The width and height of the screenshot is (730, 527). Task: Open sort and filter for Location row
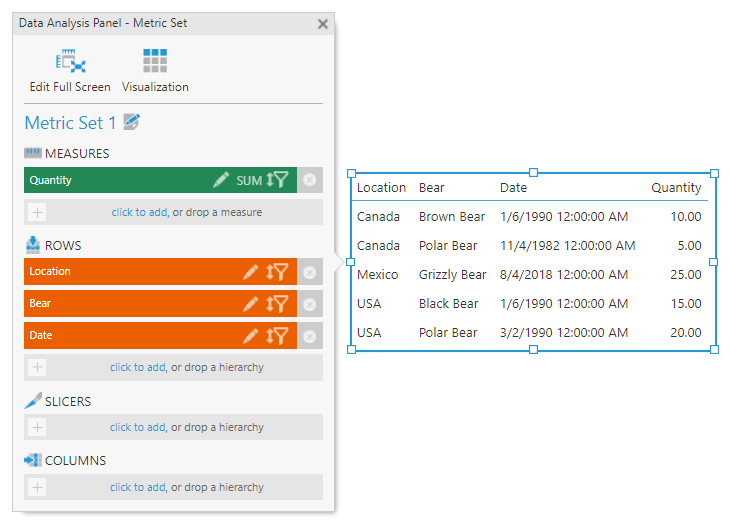point(277,272)
